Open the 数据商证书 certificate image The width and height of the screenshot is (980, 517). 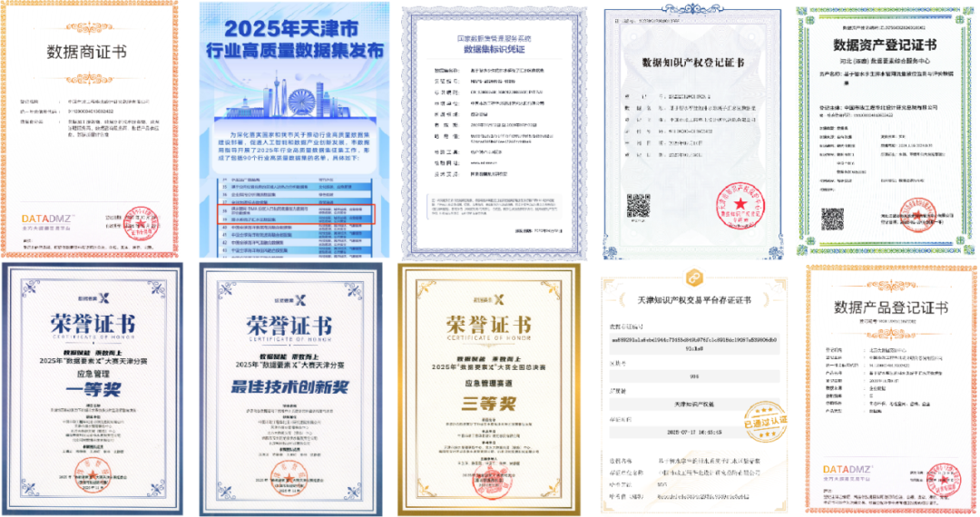click(90, 129)
